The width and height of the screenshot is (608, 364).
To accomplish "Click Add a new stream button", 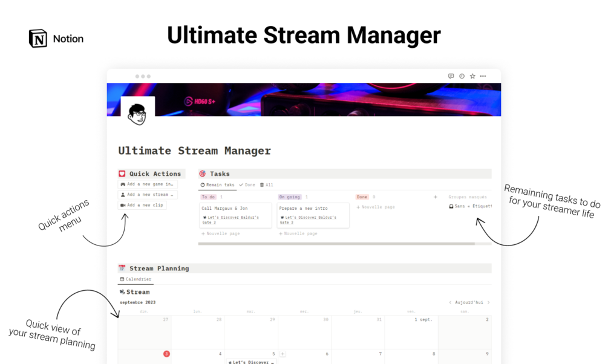I will coord(148,195).
